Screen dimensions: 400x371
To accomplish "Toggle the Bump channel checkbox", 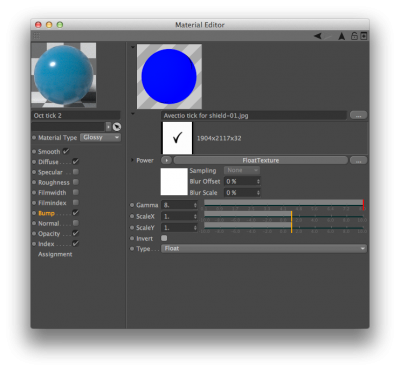I will pos(76,213).
